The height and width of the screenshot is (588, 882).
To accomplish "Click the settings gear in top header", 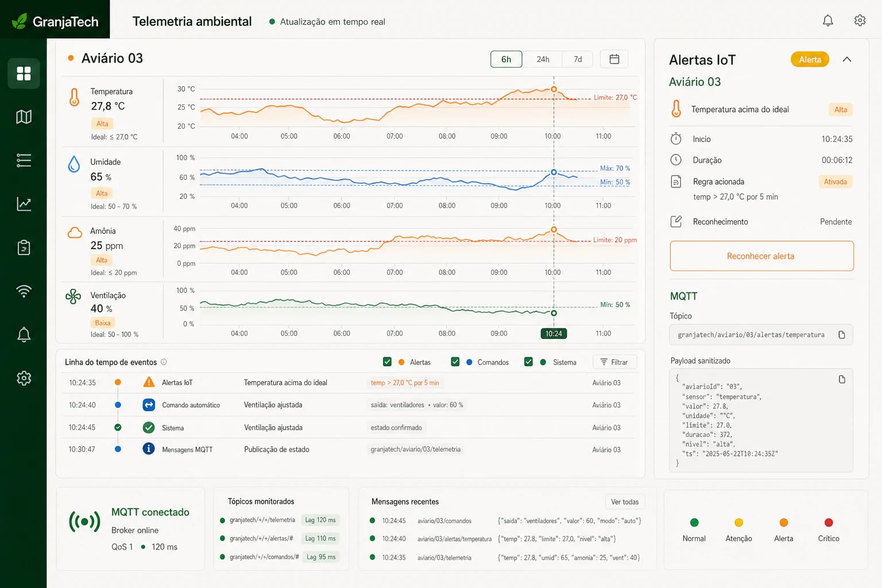I will pyautogui.click(x=860, y=21).
